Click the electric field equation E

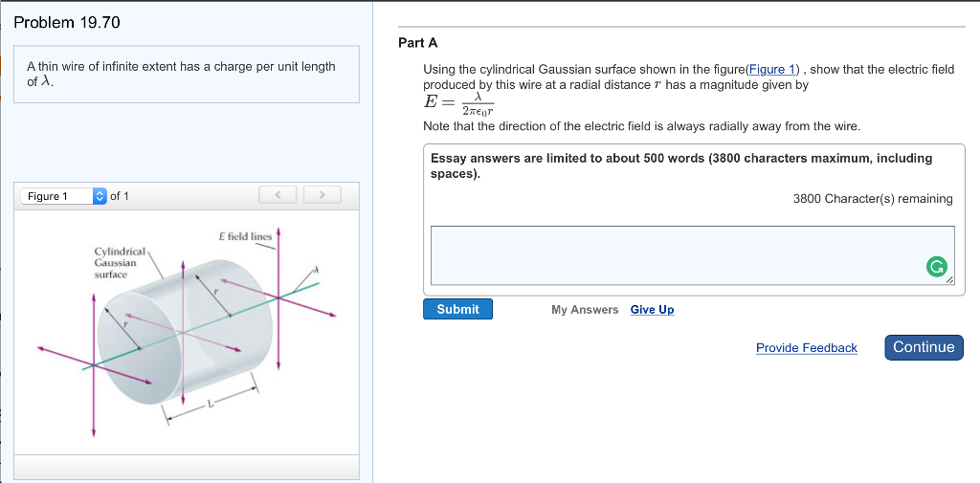pyautogui.click(x=458, y=102)
